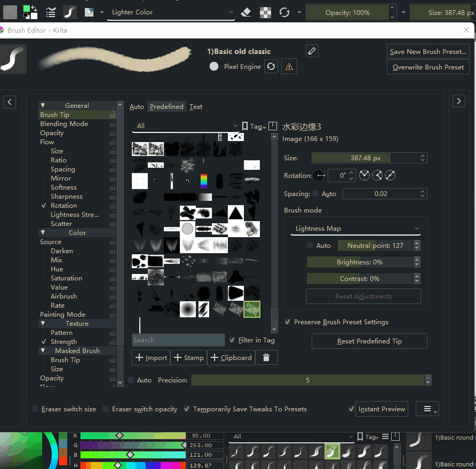Select the black triangle brush tip thumbnail
Viewport: 476px width, 469px height.
(x=235, y=213)
